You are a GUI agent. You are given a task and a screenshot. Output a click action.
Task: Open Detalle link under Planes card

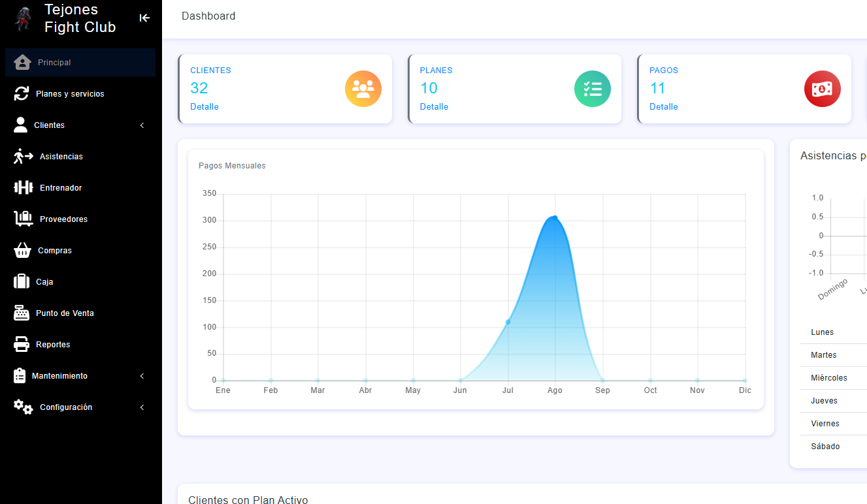(x=434, y=107)
